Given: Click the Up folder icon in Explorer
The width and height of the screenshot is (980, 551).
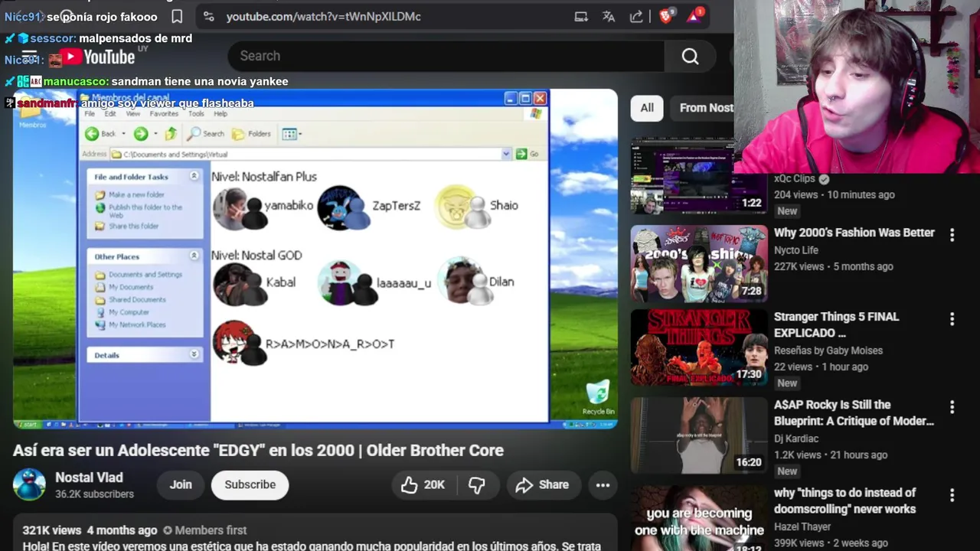Looking at the screenshot, I should pyautogui.click(x=171, y=134).
